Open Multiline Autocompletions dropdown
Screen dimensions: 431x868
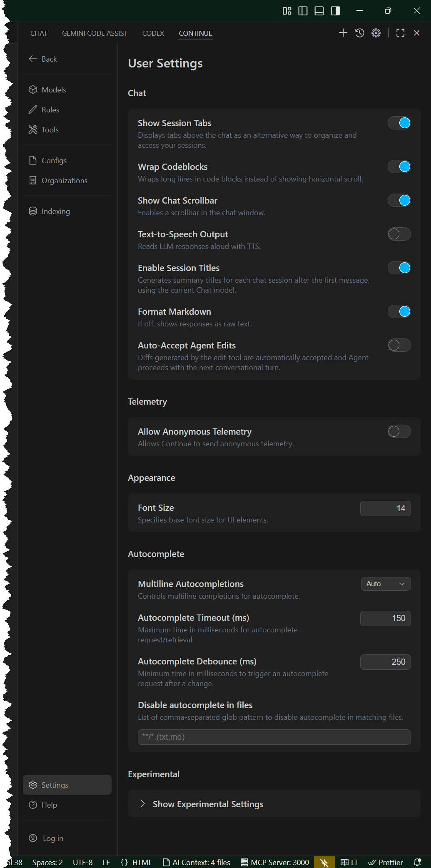pyautogui.click(x=386, y=584)
